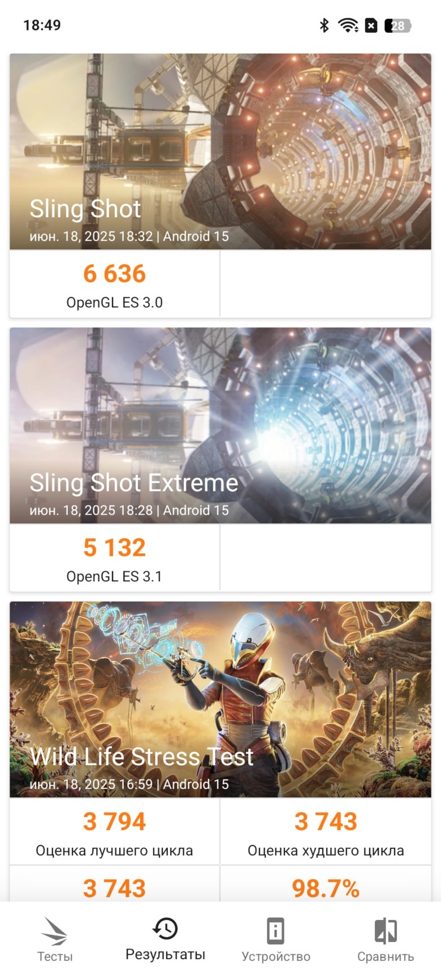Switch to the Устройство tab label

click(276, 956)
